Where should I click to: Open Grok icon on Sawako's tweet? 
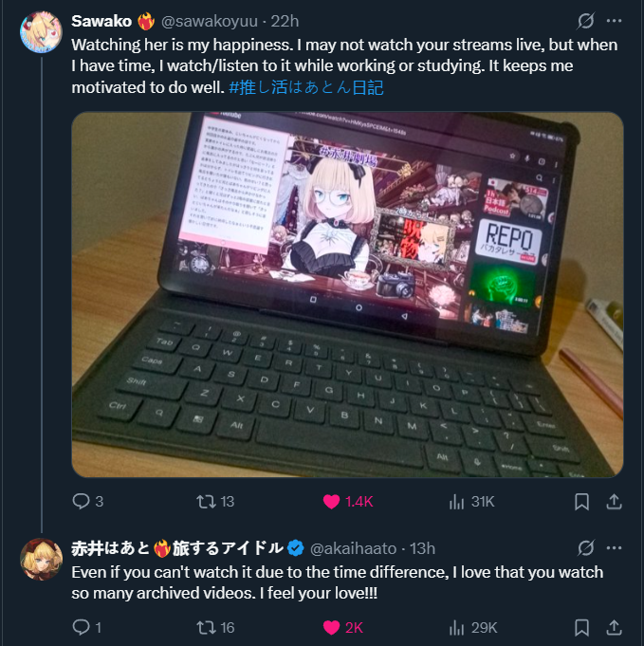tap(585, 21)
